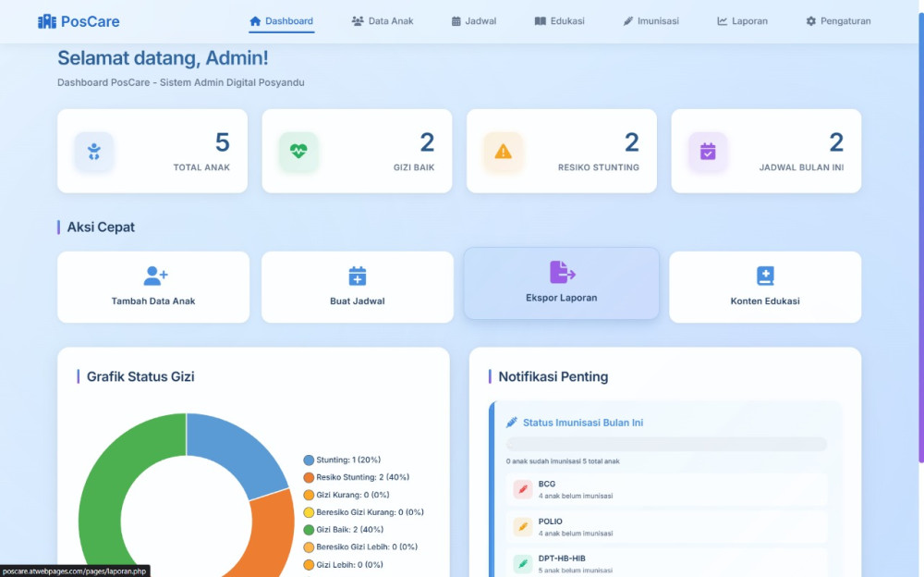This screenshot has height=577, width=924.
Task: Click the immunization progress bar
Action: click(x=666, y=445)
